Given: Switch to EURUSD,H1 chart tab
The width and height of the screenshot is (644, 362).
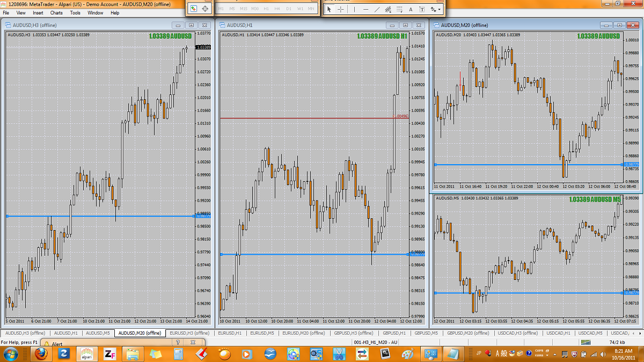Looking at the screenshot, I should (229, 333).
